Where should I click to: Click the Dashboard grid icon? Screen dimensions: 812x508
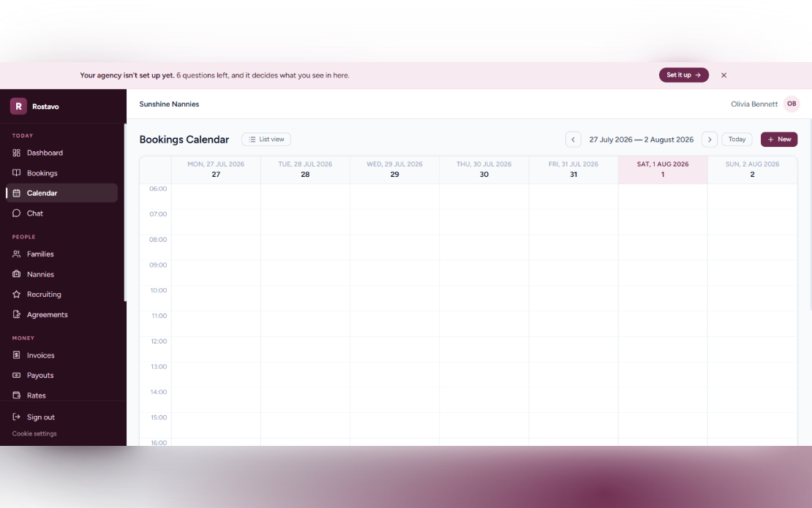tap(17, 153)
